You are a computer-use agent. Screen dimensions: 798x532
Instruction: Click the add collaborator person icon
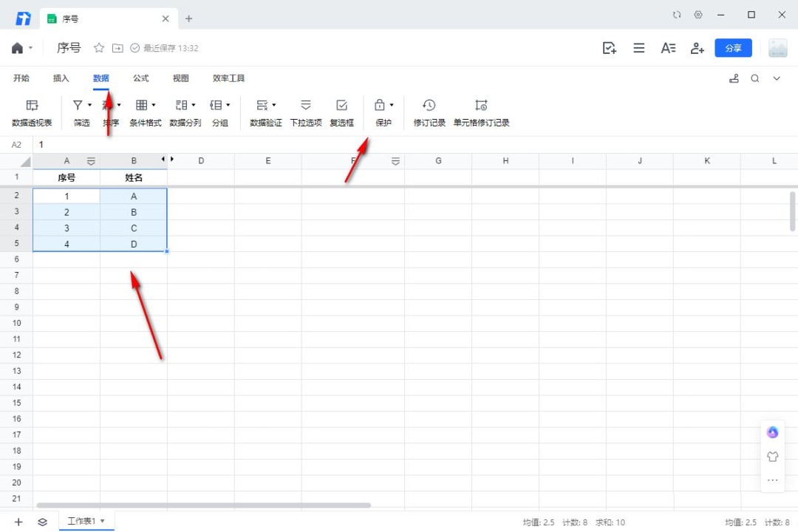pos(697,48)
